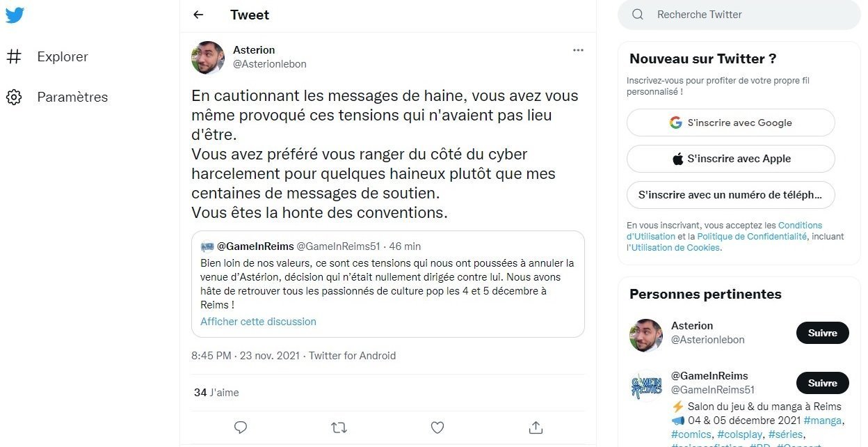
Task: Choose S'inscrire avec Apple
Action: 730,159
